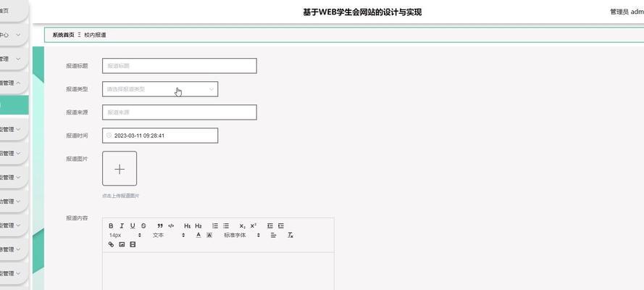Apply the H1 heading style
Screen dimensions: 644x290
pos(188,226)
